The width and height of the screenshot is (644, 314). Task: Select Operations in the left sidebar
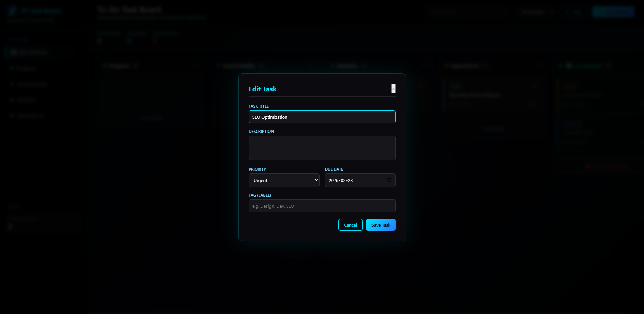click(x=30, y=116)
